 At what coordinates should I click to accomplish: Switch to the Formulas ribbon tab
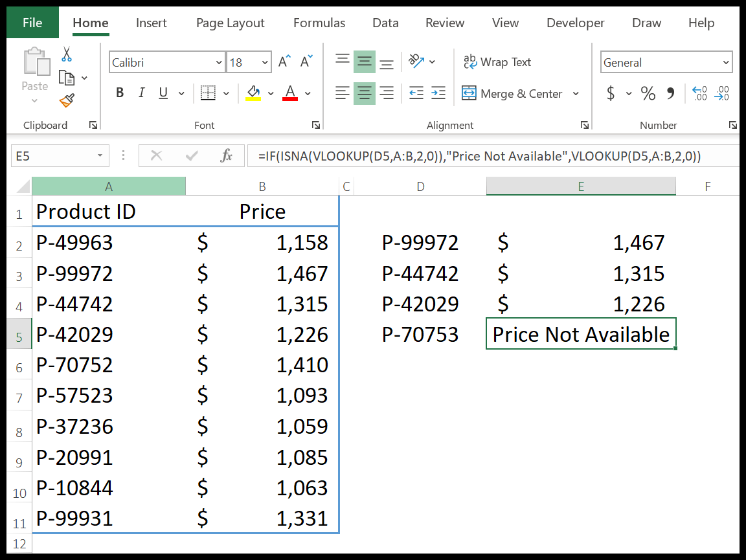coord(319,23)
